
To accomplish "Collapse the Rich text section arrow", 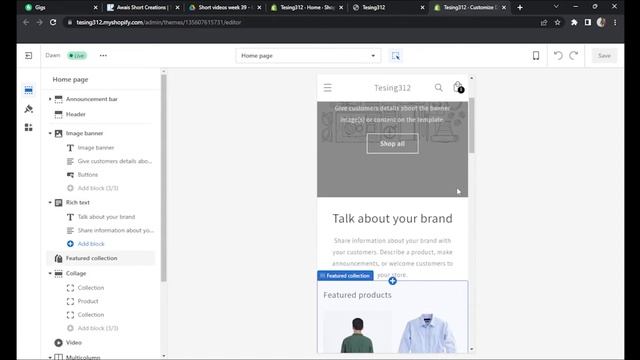I will pyautogui.click(x=50, y=202).
